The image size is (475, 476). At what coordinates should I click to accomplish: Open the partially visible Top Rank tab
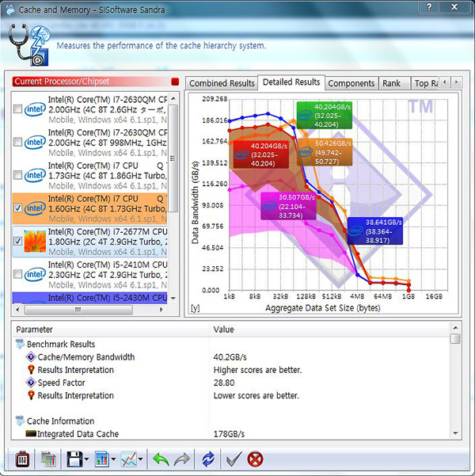[x=425, y=83]
